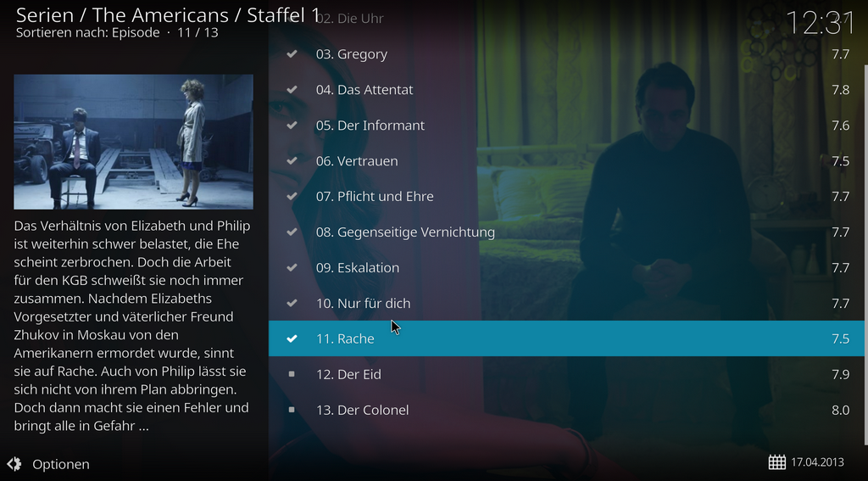868x481 pixels.
Task: Click the unwatched square marker for Der Eid
Action: tap(292, 374)
